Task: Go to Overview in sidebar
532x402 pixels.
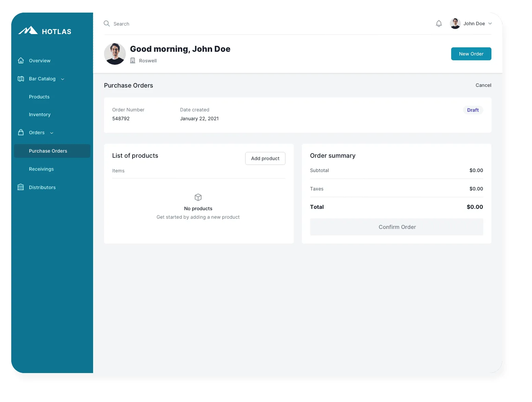Action: (x=40, y=61)
